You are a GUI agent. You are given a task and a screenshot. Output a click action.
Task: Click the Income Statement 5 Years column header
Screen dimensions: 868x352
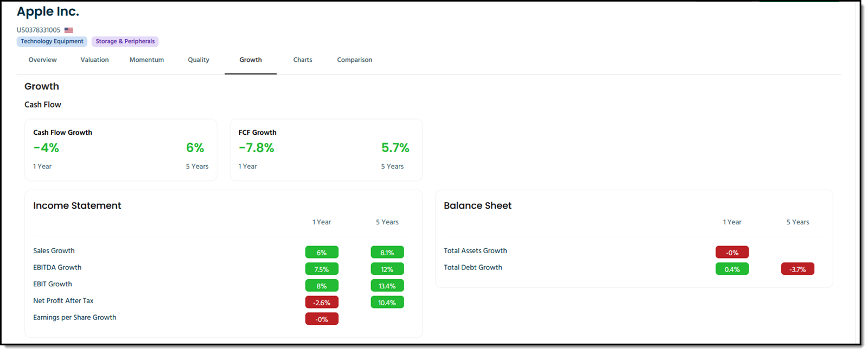tap(387, 222)
